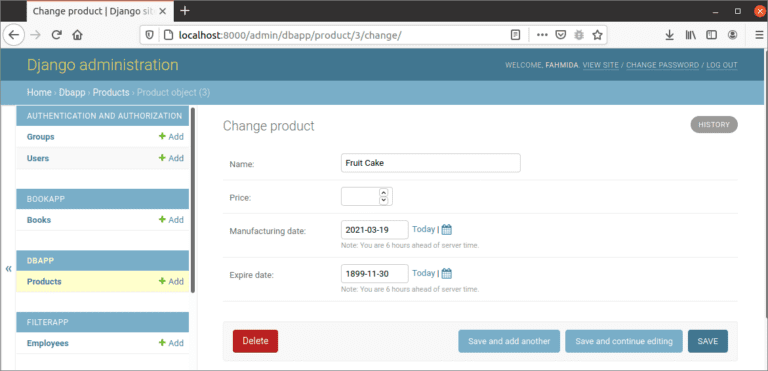Image resolution: width=768 pixels, height=371 pixels.
Task: Reload the page with the refresh icon
Action: [x=57, y=35]
